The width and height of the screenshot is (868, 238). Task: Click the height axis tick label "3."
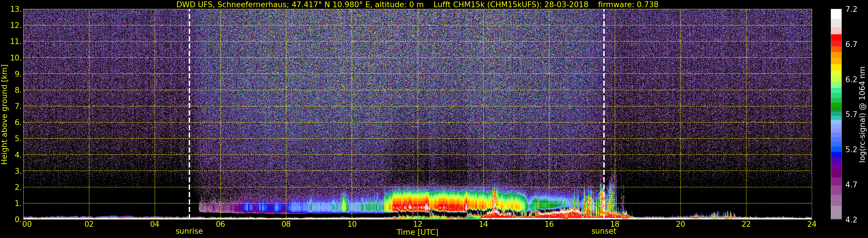(x=18, y=171)
